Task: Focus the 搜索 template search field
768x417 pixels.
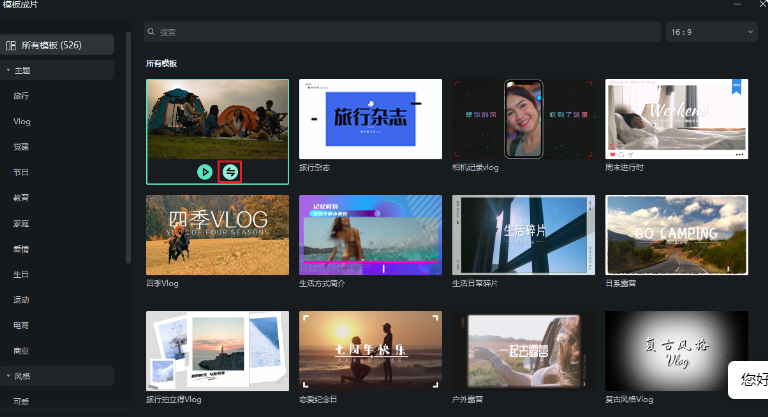Action: tap(402, 32)
